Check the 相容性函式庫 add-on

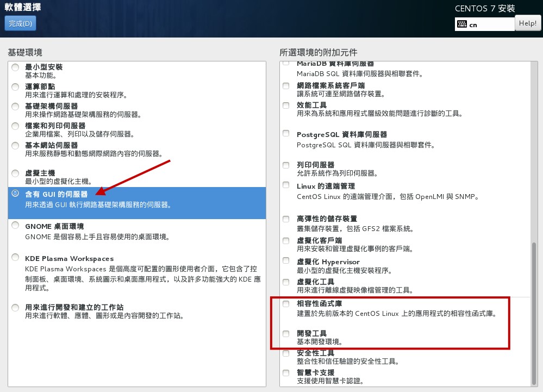pyautogui.click(x=285, y=303)
